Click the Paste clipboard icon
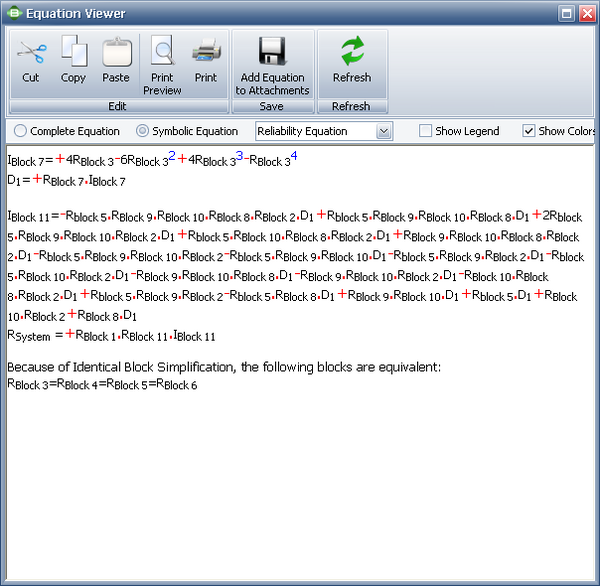The image size is (600, 586). pyautogui.click(x=116, y=52)
